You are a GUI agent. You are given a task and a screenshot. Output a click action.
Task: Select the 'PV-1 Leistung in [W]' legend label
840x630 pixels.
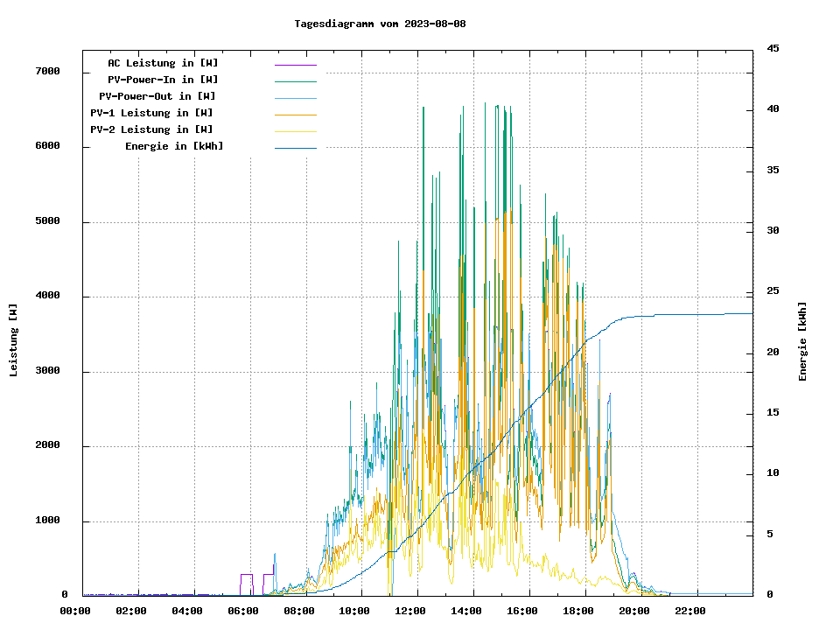point(151,113)
